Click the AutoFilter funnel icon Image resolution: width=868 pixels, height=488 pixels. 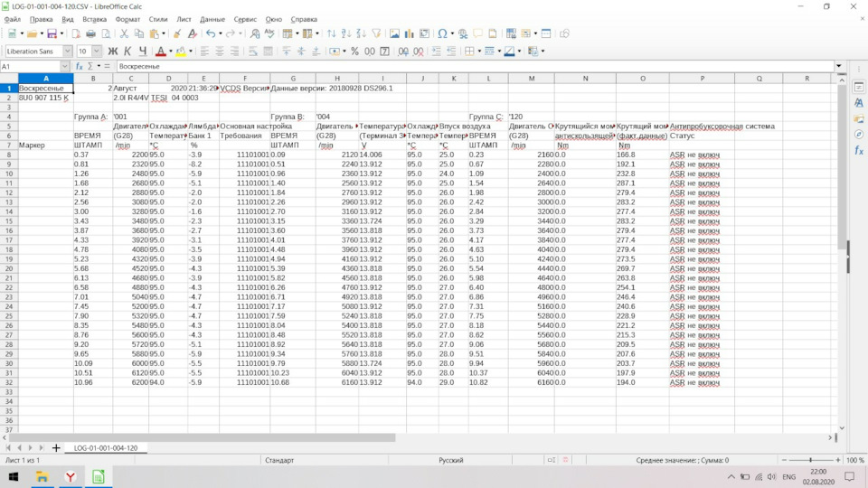click(x=376, y=33)
